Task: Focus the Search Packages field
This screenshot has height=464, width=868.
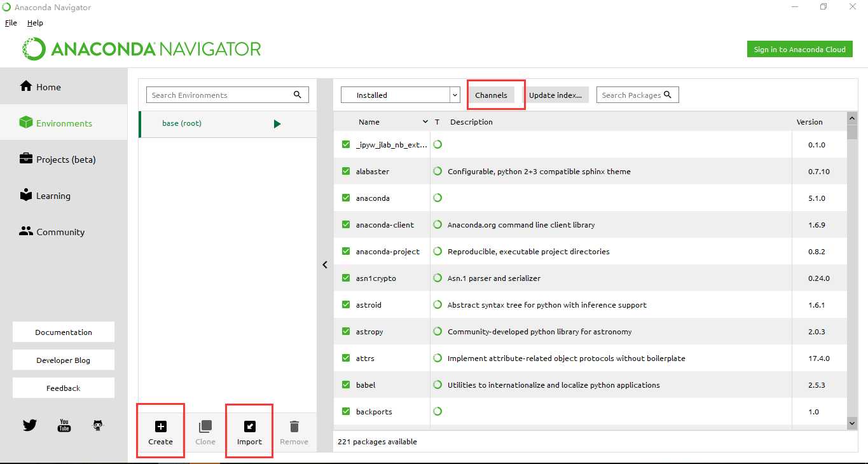Action: tap(638, 95)
